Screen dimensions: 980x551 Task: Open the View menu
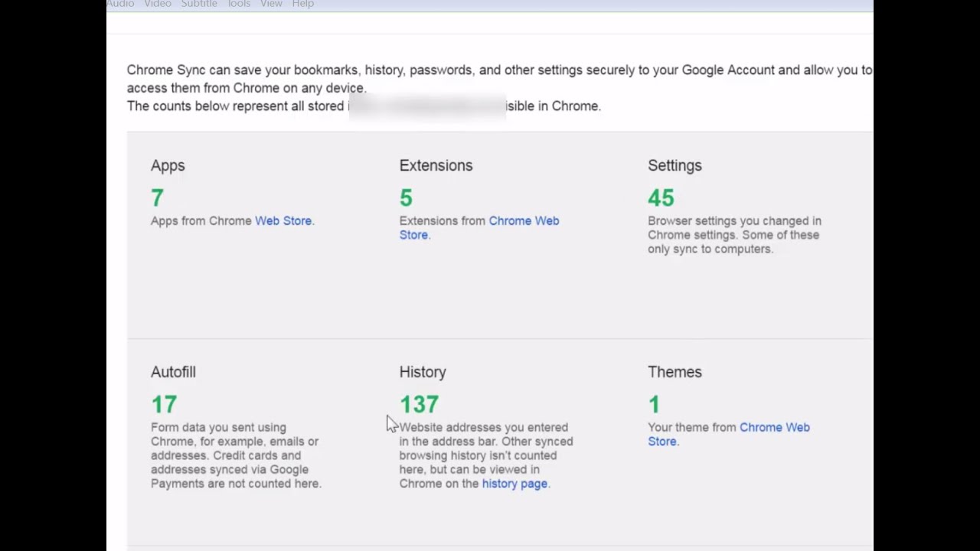271,4
